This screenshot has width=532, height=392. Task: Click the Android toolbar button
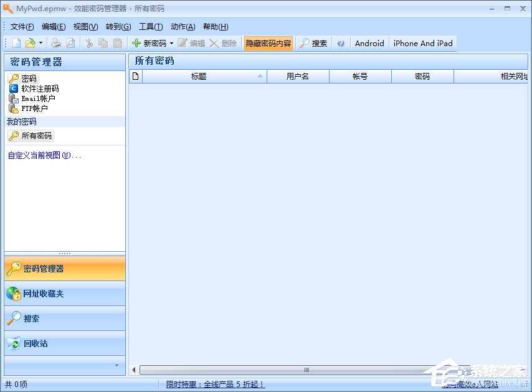point(369,43)
